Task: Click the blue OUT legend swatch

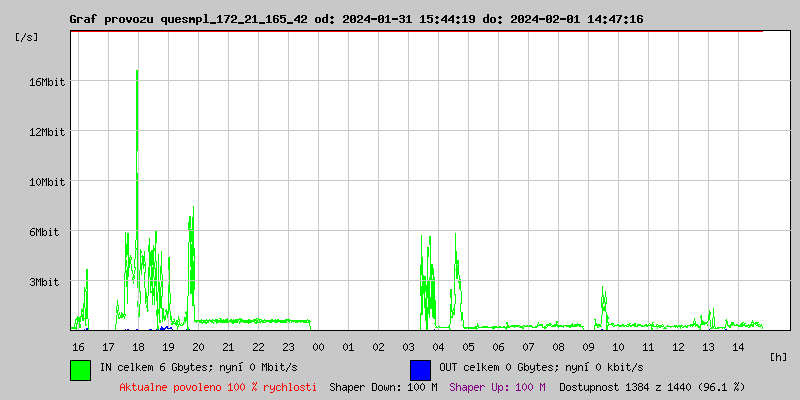Action: pyautogui.click(x=420, y=369)
